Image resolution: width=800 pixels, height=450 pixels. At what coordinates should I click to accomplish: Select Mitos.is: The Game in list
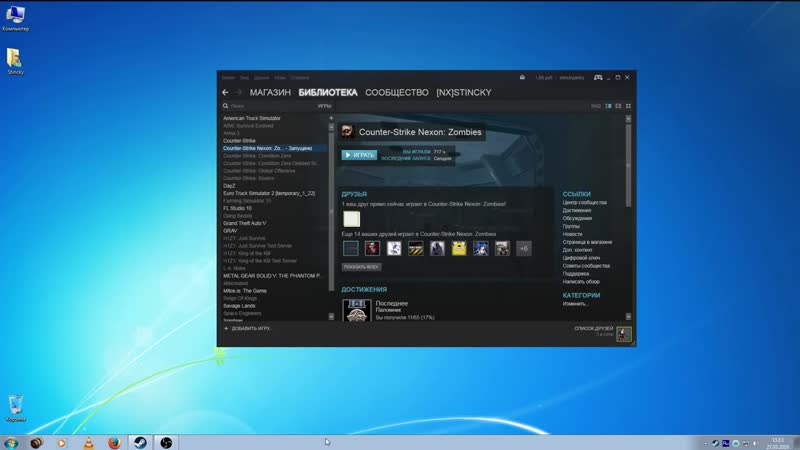(x=245, y=291)
